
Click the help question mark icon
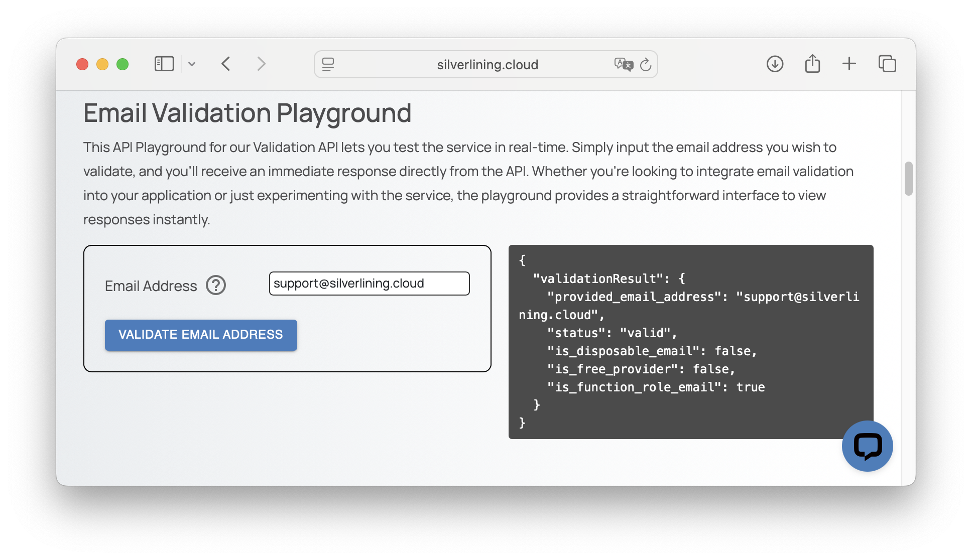click(216, 286)
